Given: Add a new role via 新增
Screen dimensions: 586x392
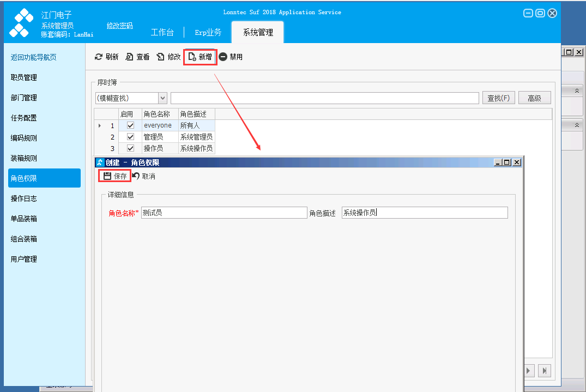Looking at the screenshot, I should tap(200, 57).
